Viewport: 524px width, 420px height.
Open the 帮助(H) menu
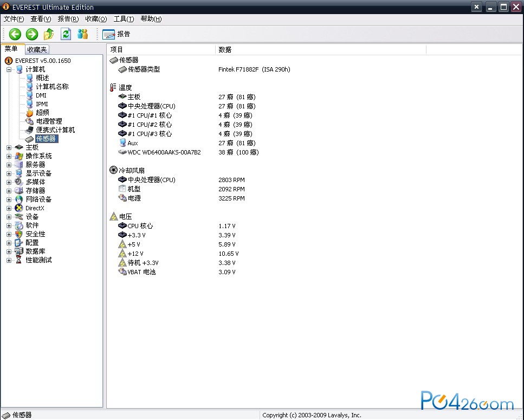pos(151,19)
